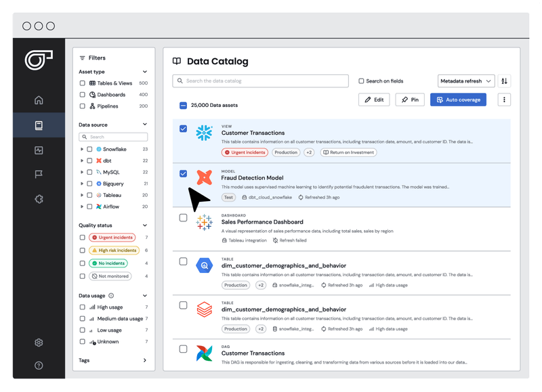Expand the Airflow source tree arrow
The height and width of the screenshot is (392, 542).
82,206
